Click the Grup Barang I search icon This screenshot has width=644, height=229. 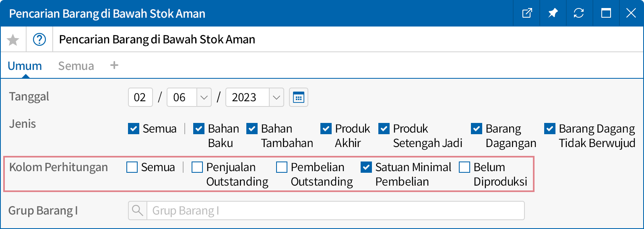click(x=138, y=211)
